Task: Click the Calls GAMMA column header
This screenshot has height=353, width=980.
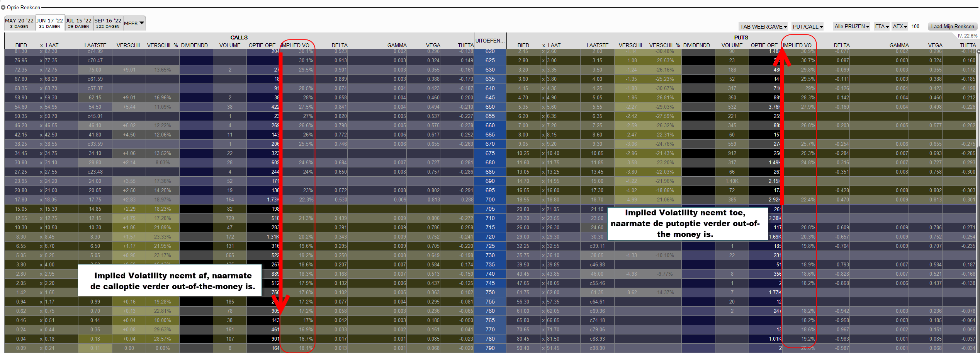Action: [397, 45]
